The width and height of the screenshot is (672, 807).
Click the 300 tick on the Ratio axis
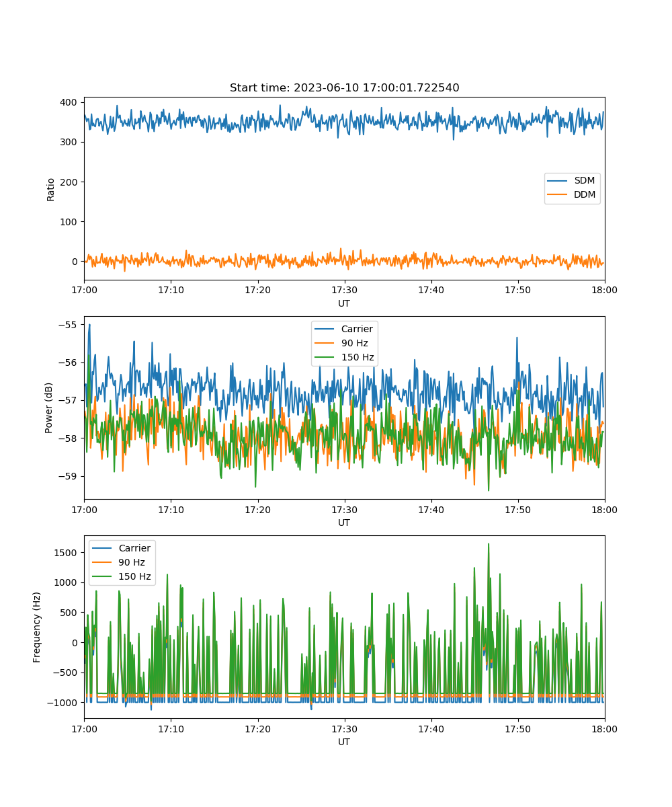pyautogui.click(x=70, y=142)
